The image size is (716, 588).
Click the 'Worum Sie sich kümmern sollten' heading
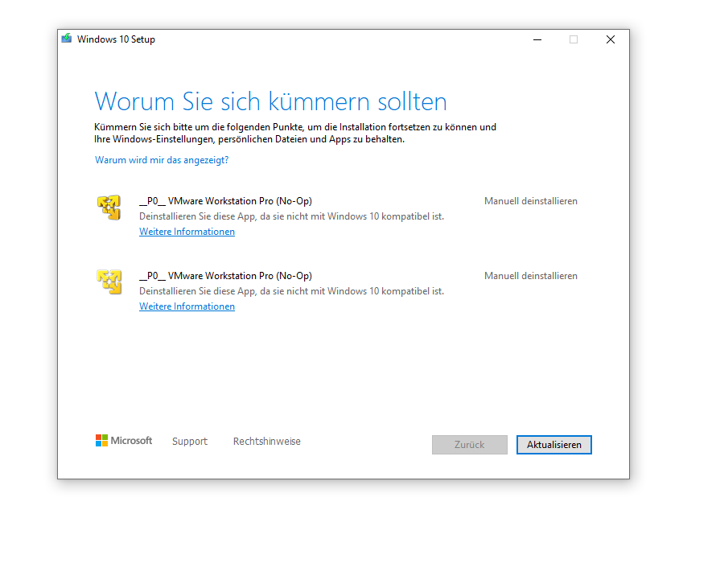point(270,102)
